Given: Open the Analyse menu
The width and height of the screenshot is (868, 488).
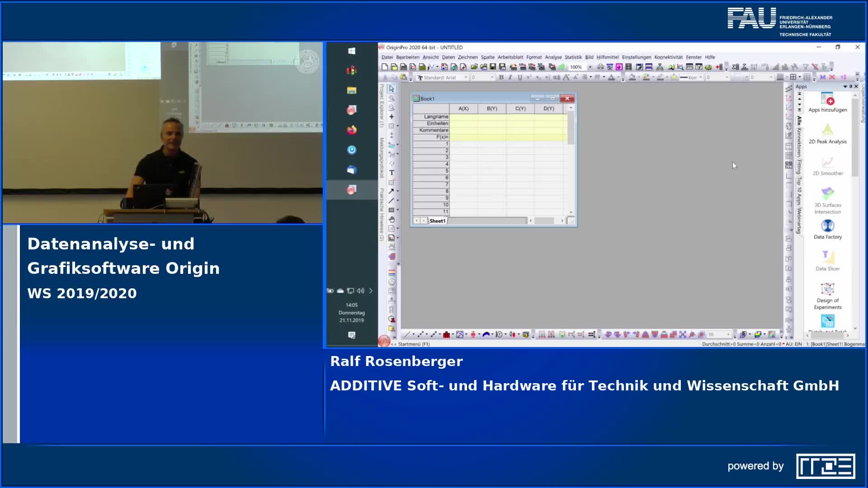Looking at the screenshot, I should tap(553, 57).
